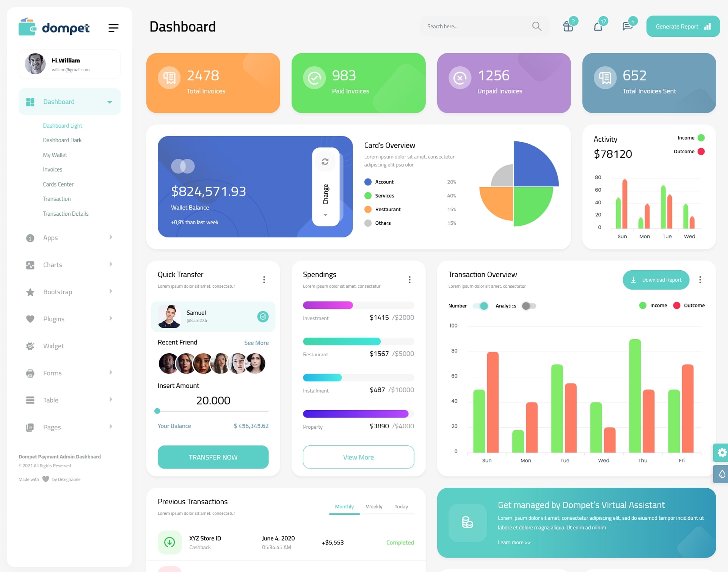The width and height of the screenshot is (728, 572).
Task: Drag the Insert Amount slider
Action: click(x=157, y=412)
